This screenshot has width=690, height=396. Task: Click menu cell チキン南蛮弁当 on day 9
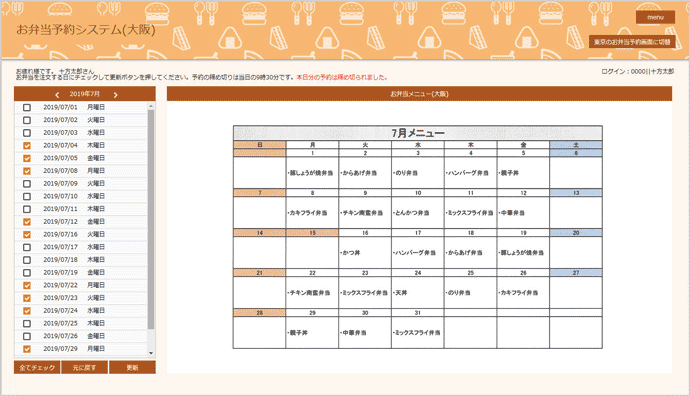[365, 213]
